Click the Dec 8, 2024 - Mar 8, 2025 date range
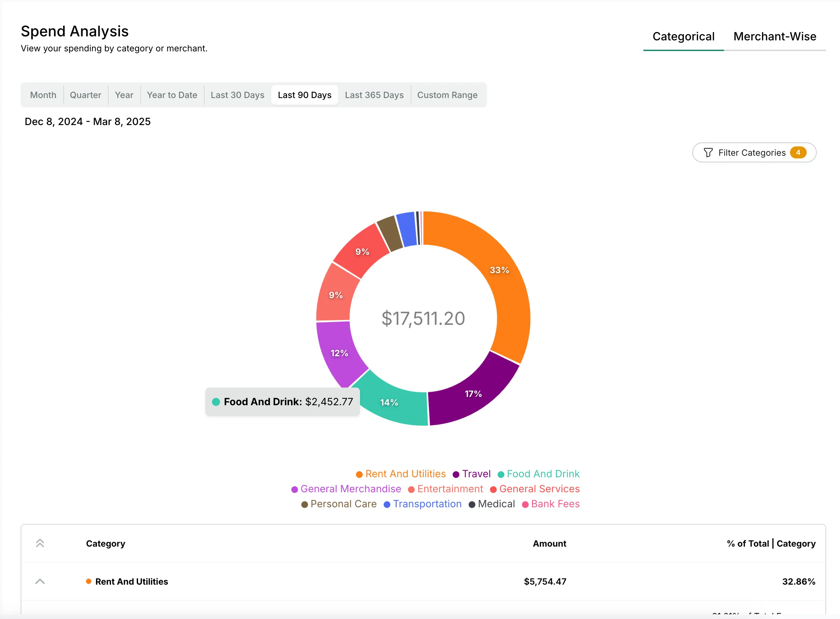Screen dimensions: 840x619 pyautogui.click(x=88, y=121)
